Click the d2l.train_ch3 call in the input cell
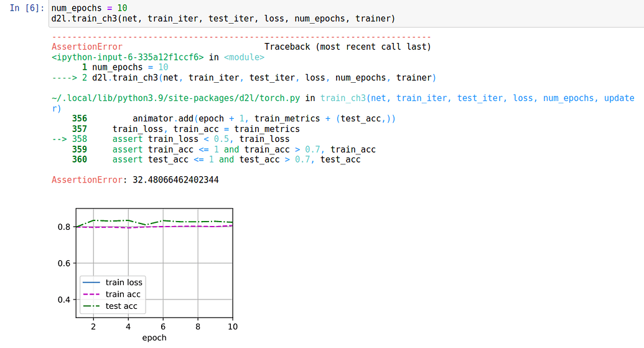This screenshot has width=644, height=348. click(223, 19)
